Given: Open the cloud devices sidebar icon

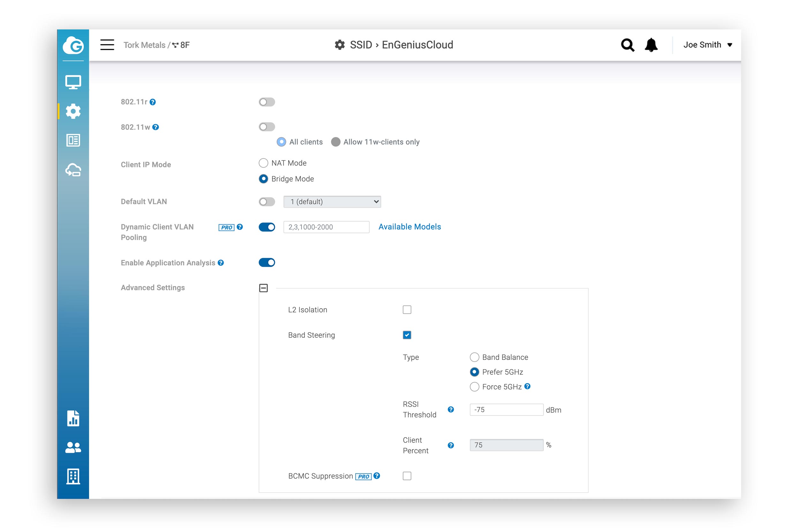Looking at the screenshot, I should point(73,170).
